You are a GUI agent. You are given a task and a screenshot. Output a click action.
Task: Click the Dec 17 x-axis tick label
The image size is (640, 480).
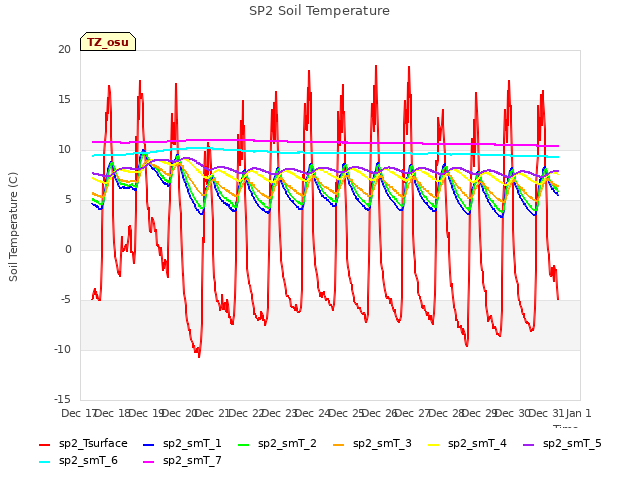[78, 413]
